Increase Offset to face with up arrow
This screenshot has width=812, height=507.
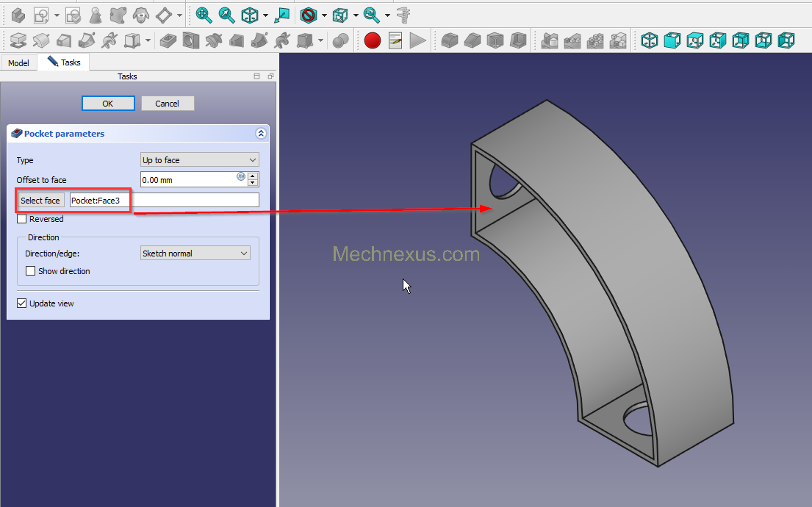click(254, 176)
